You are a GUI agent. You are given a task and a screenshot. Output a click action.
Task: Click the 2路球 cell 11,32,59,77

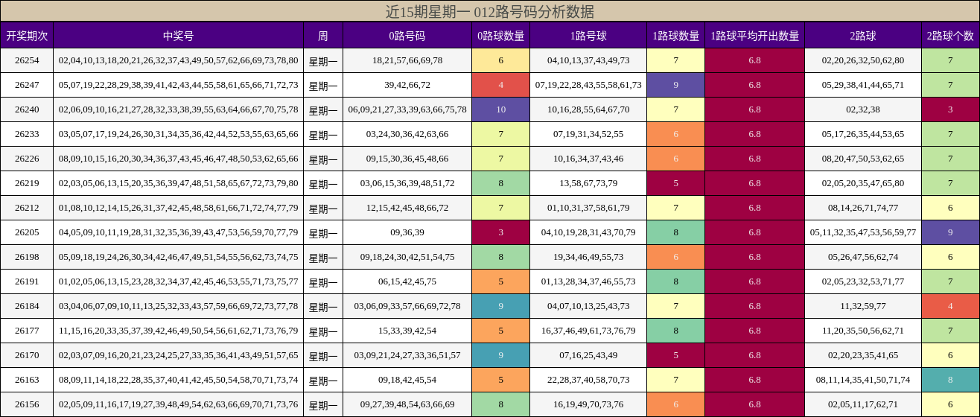pyautogui.click(x=863, y=306)
